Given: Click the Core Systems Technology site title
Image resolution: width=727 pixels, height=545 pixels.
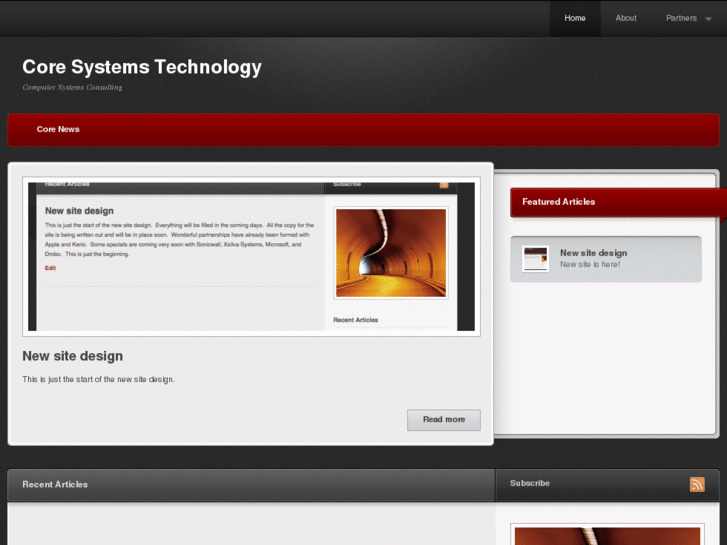Looking at the screenshot, I should pos(142,67).
